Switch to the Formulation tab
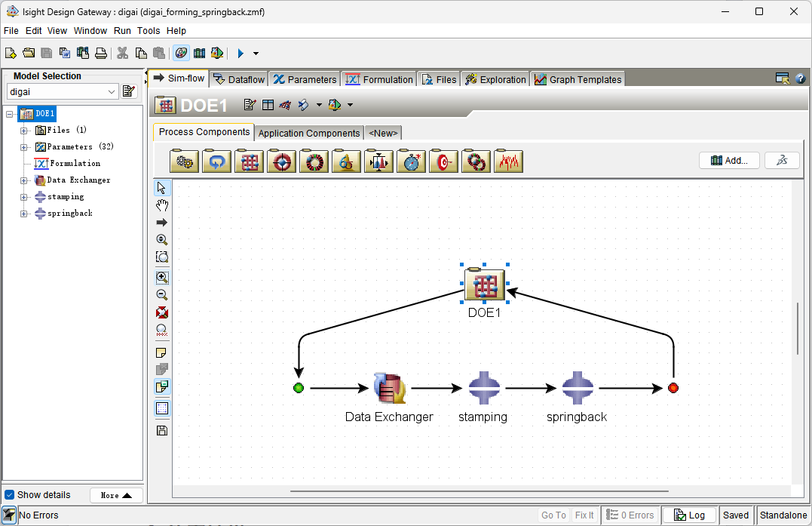812x526 pixels. pyautogui.click(x=379, y=79)
